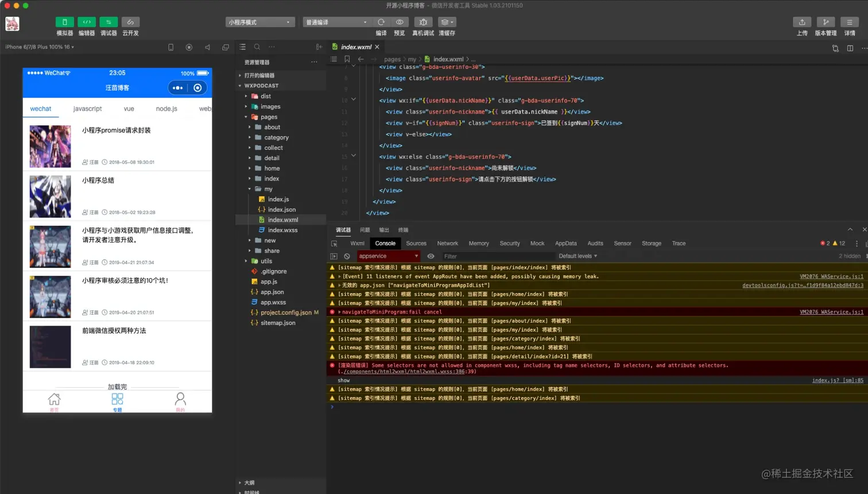868x494 pixels.
Task: Click the 清缓存 clear cache icon
Action: (447, 22)
